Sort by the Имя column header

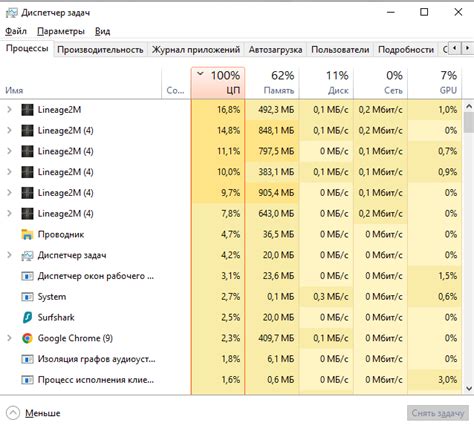tap(81, 83)
